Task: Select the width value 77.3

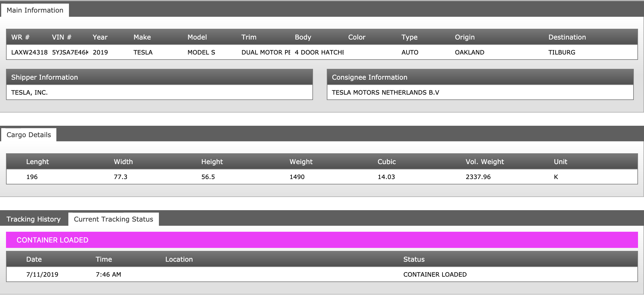Action: click(x=121, y=177)
